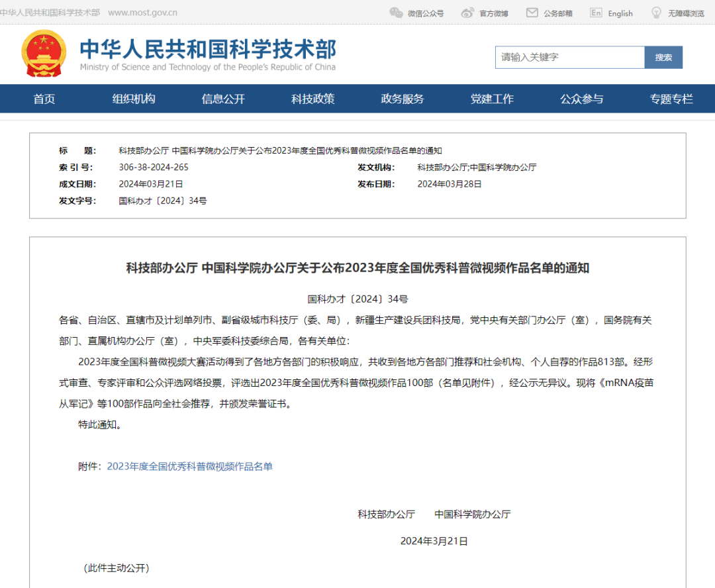This screenshot has height=588, width=715.
Task: Open 公务邮箱 link
Action: click(557, 14)
